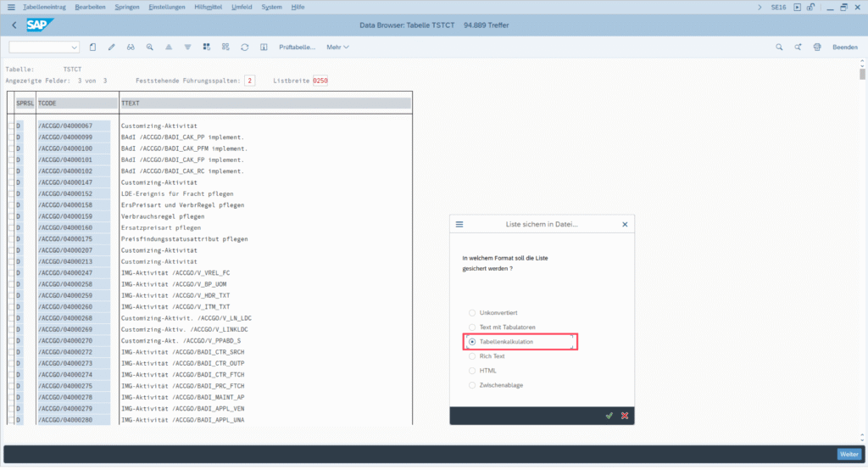The height and width of the screenshot is (470, 868).
Task: Select text 'IMG-Aktivität /ACCGO/BADI_MAINT_AP'
Action: pos(183,397)
